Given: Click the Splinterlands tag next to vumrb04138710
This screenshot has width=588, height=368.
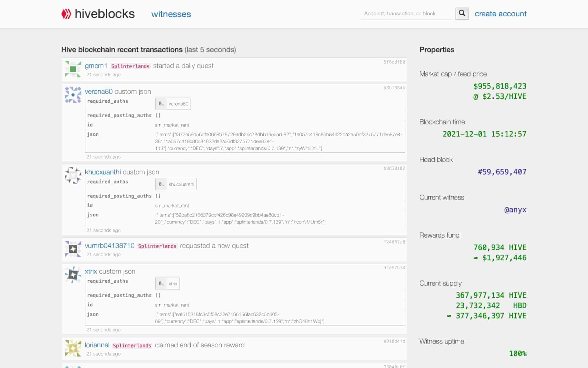Looking at the screenshot, I should point(157,246).
